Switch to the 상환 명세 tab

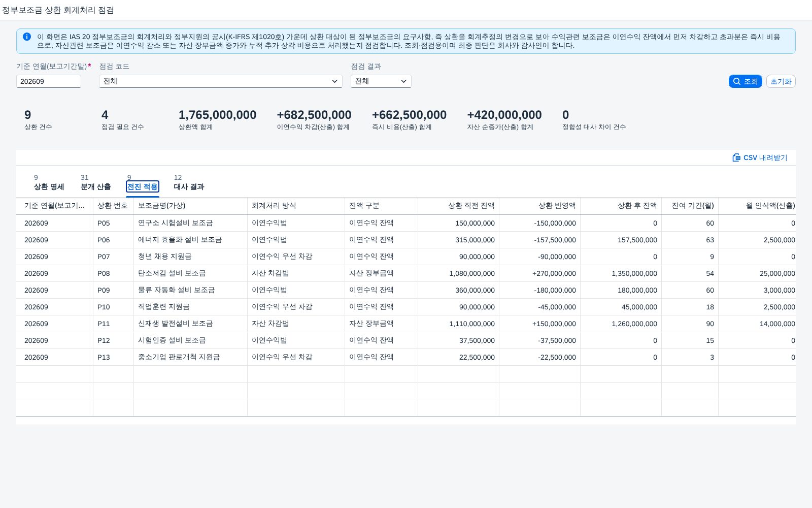pyautogui.click(x=49, y=183)
